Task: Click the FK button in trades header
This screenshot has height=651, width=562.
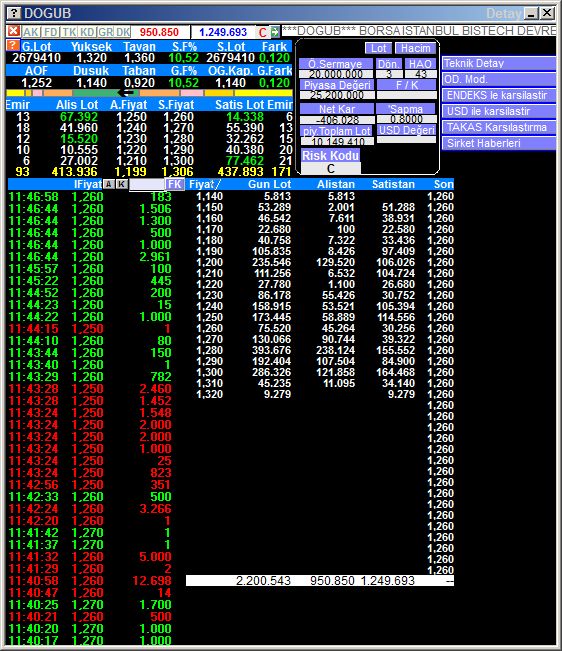Action: coord(175,184)
